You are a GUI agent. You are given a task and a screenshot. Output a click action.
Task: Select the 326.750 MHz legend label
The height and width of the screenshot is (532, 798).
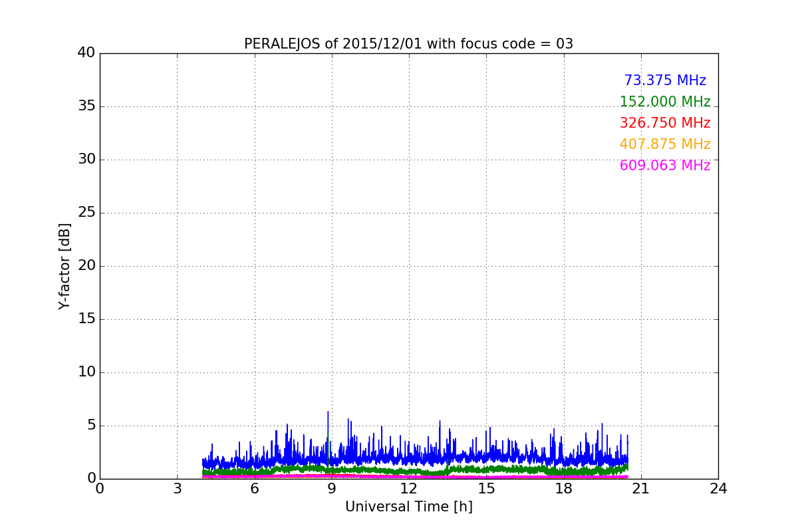tap(665, 123)
